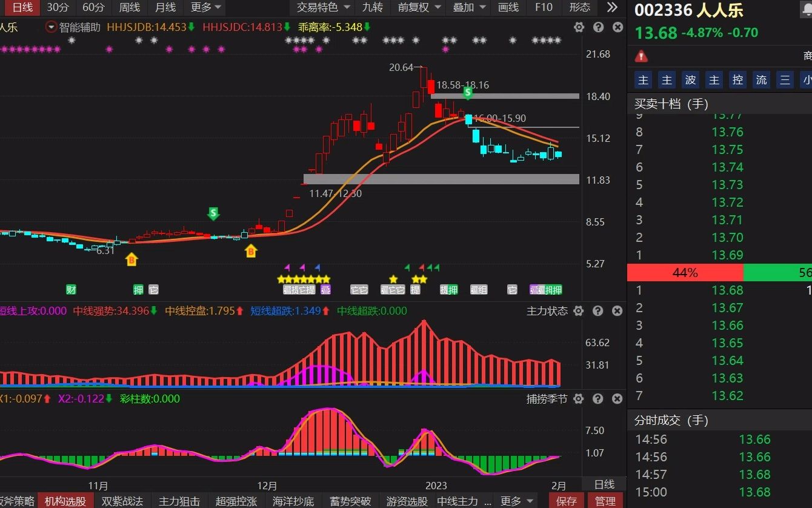
Task: Open the 更多 period dropdown
Action: 206,7
